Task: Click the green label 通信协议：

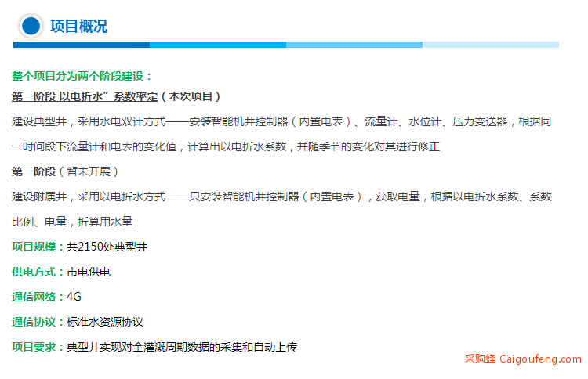Action: 39,322
